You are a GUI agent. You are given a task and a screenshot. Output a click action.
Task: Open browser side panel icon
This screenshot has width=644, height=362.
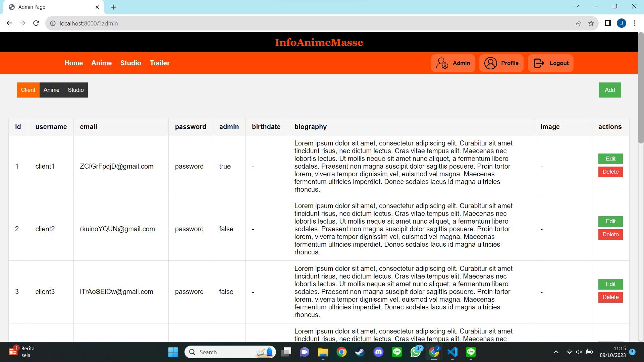click(x=608, y=23)
